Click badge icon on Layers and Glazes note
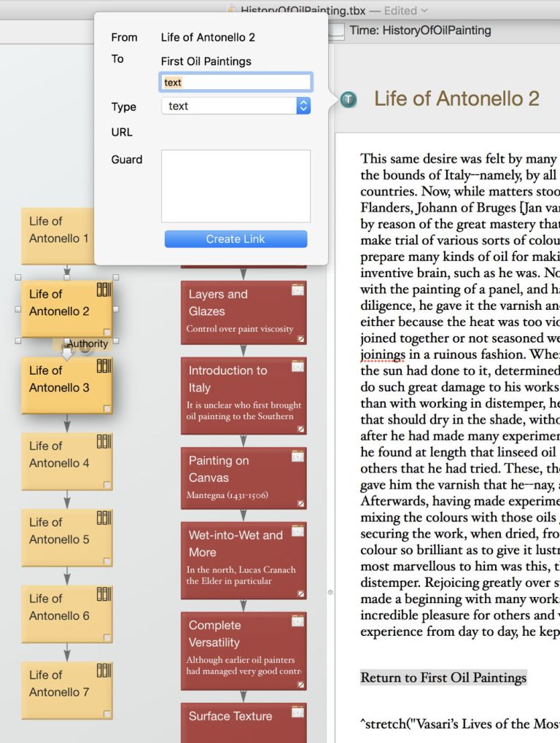The image size is (560, 743). 297,289
